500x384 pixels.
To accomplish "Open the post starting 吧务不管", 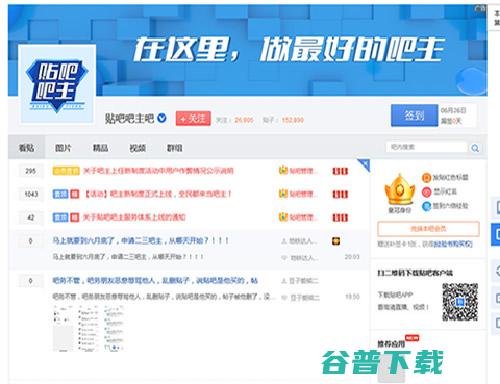I will pos(155,281).
